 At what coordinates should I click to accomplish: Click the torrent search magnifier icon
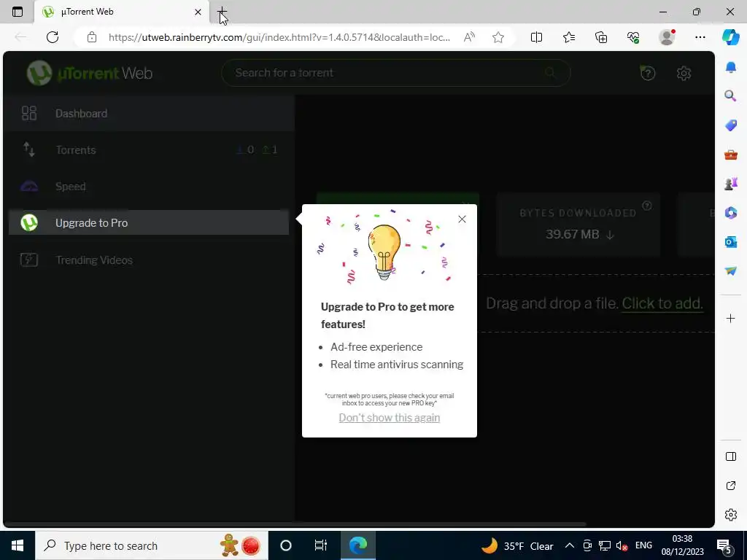[550, 73]
